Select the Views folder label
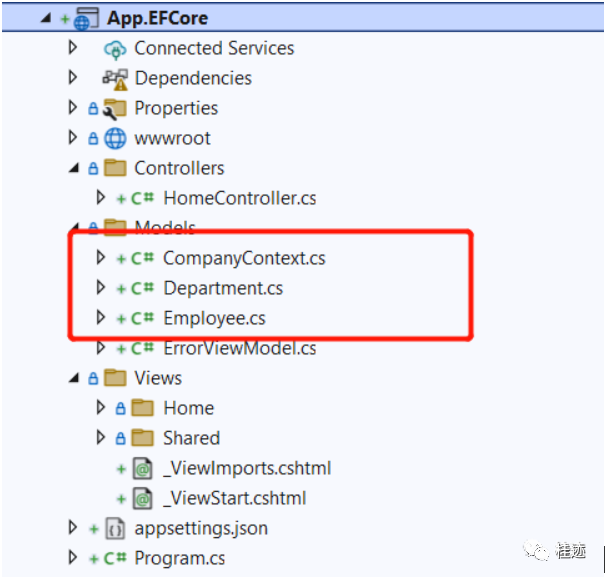The image size is (605, 578). click(x=158, y=379)
